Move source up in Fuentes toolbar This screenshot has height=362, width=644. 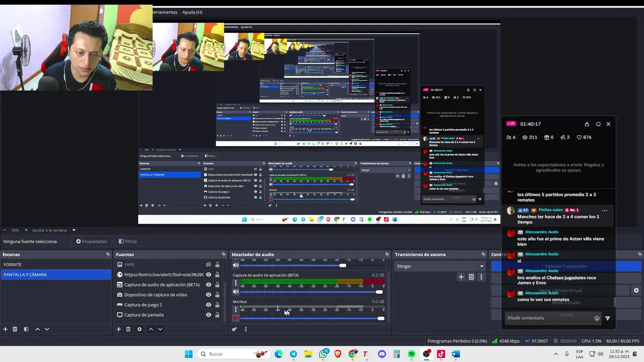[x=150, y=329]
